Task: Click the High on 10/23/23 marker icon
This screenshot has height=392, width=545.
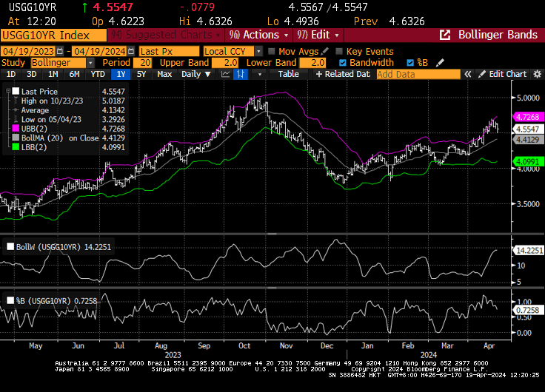Action: tap(16, 101)
